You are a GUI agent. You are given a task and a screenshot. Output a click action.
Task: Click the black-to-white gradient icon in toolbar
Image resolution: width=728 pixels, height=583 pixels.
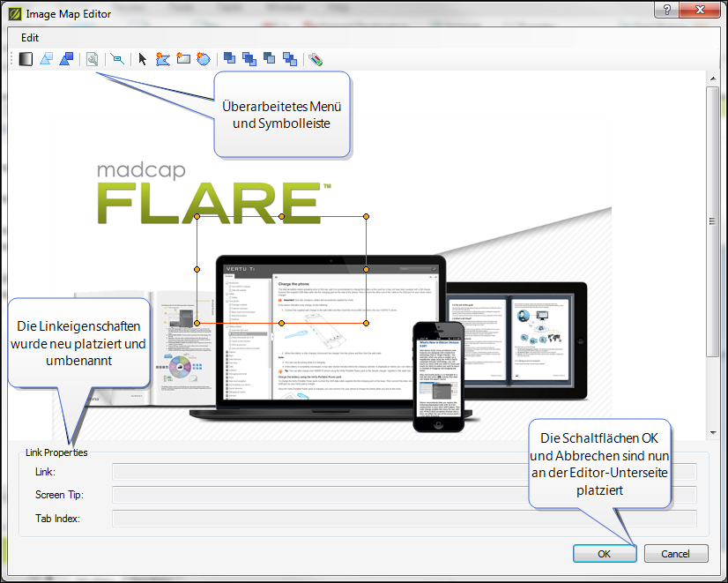26,59
